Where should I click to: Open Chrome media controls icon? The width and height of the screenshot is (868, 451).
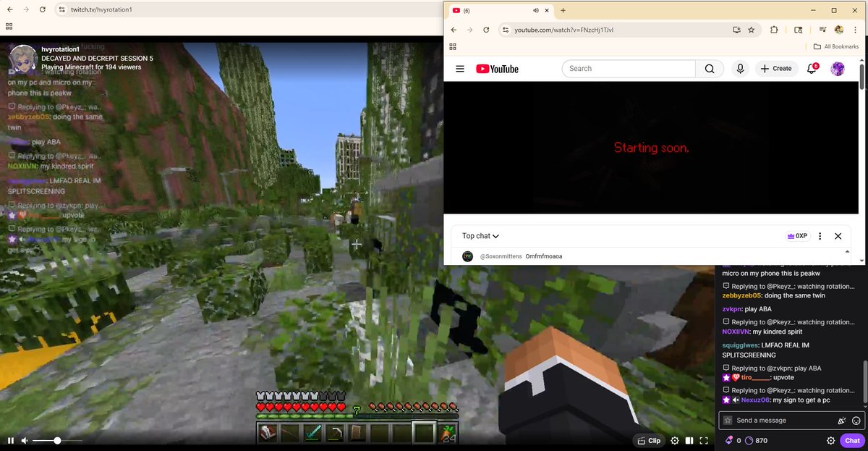[x=823, y=30]
